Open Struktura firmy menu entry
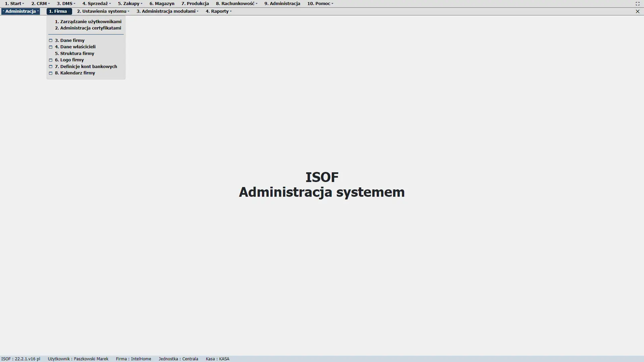Image resolution: width=644 pixels, height=362 pixels. [74, 54]
